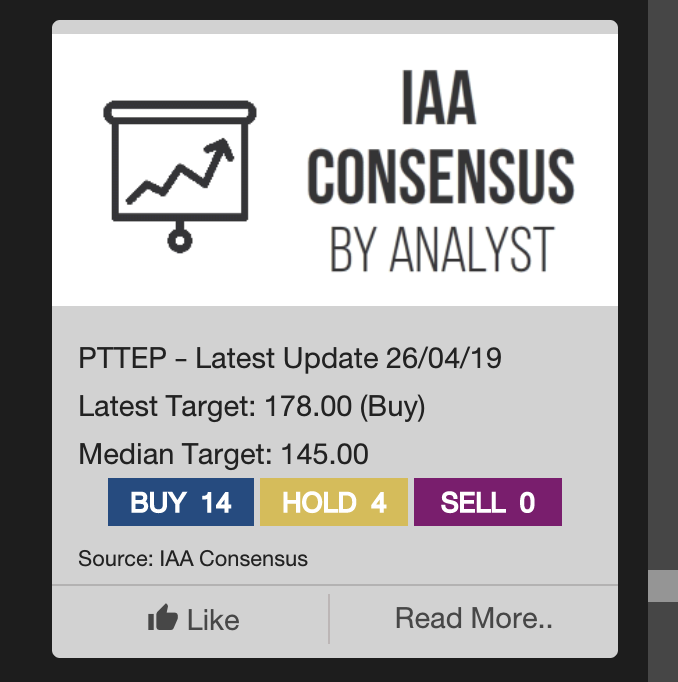Viewport: 678px width, 682px height.
Task: Select the purple SELL 0 badge
Action: point(488,502)
